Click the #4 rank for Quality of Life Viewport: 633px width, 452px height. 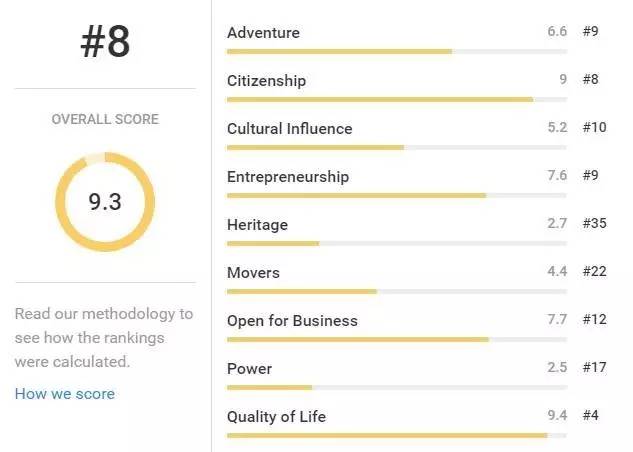[590, 416]
